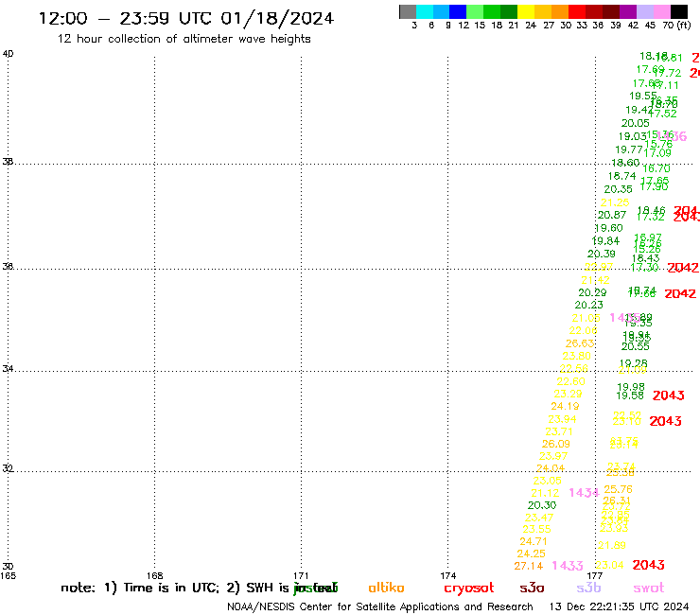Click the chart title "12:00 – 23:59 UTC 01/18/2024"
The height and width of the screenshot is (615, 700).
coord(186,19)
